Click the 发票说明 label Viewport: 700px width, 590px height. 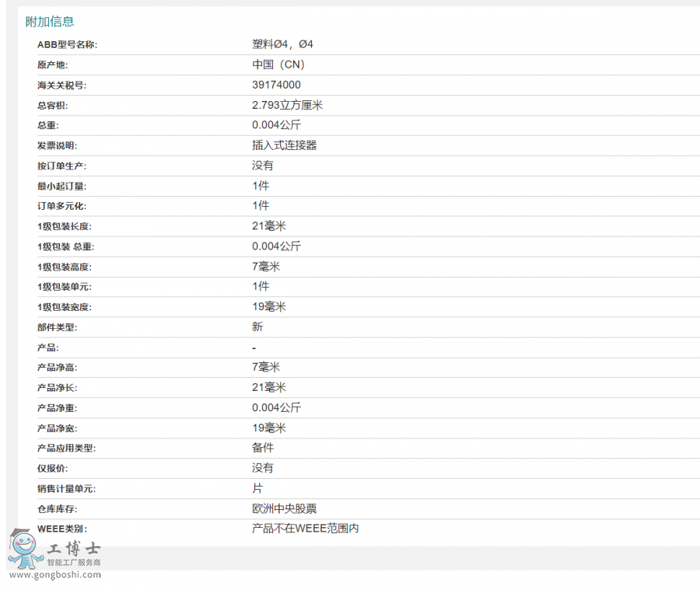57,145
